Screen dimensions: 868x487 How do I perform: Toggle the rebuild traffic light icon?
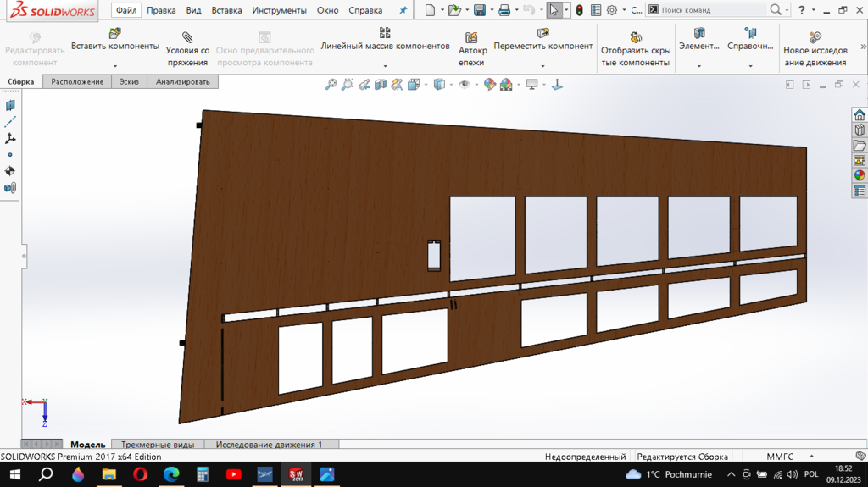(579, 10)
